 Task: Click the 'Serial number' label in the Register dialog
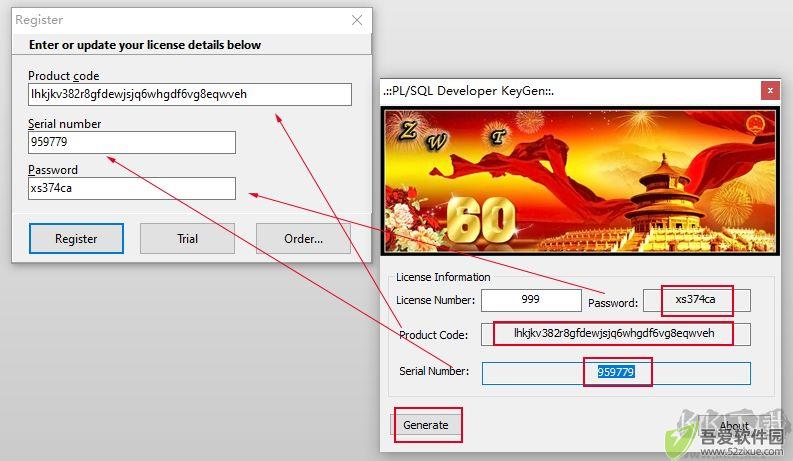pyautogui.click(x=65, y=124)
